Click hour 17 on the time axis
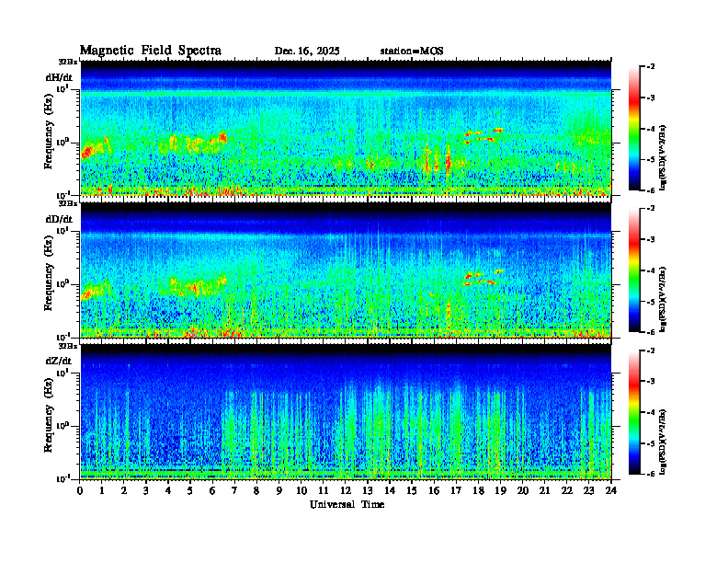728x563 pixels. (x=456, y=490)
